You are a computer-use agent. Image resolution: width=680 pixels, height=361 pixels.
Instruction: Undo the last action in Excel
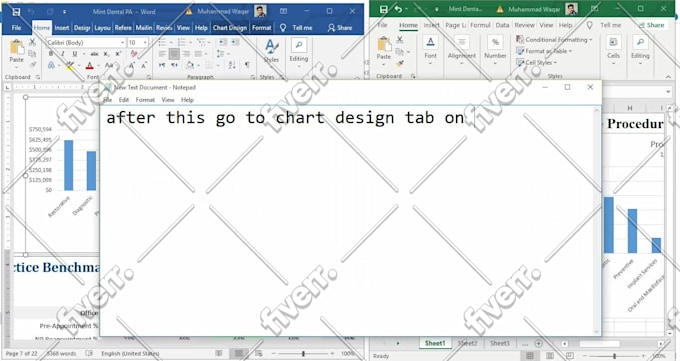(x=398, y=9)
